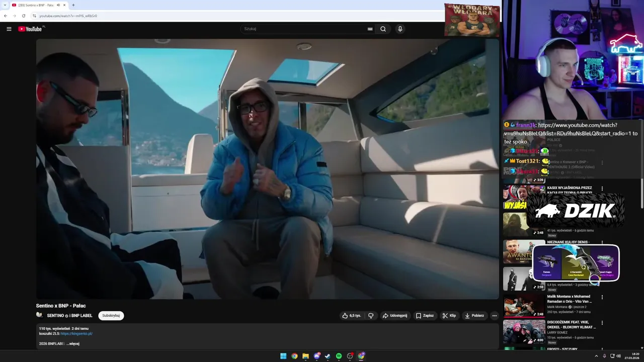Screen dimensions: 644x362
Task: Click the browser forward arrow
Action: [x=14, y=16]
